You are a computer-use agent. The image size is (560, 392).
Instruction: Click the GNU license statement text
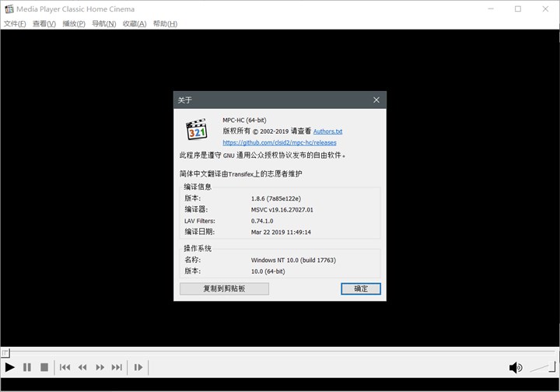click(x=263, y=156)
